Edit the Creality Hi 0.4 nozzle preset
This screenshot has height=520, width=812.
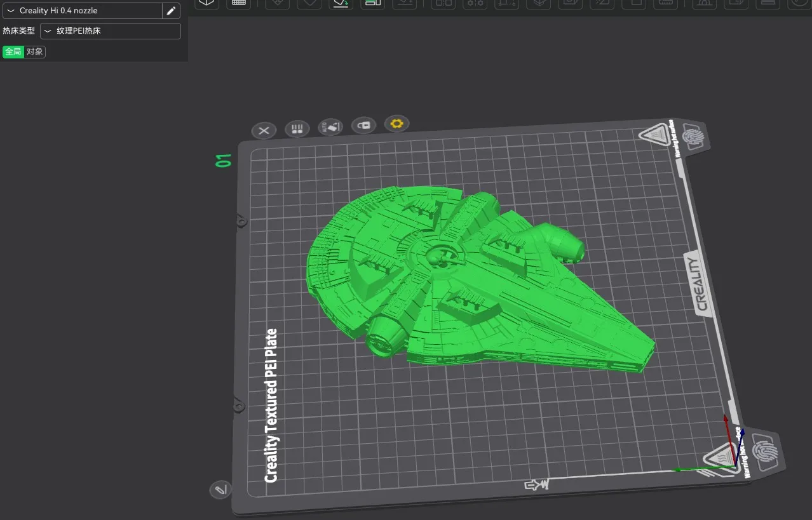171,11
